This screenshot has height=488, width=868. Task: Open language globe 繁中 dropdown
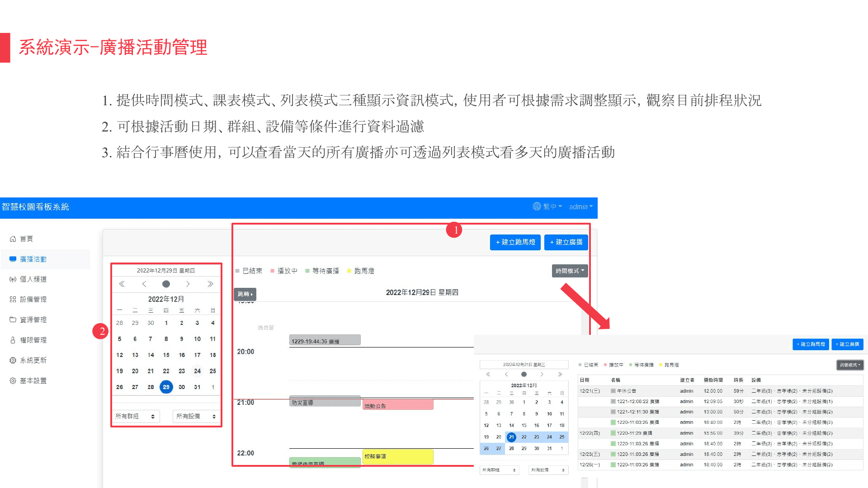click(547, 206)
